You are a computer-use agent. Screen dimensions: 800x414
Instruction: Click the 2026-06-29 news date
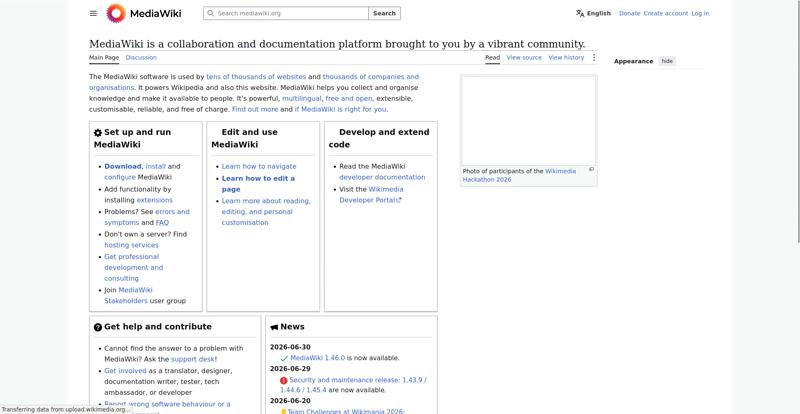[x=290, y=369]
